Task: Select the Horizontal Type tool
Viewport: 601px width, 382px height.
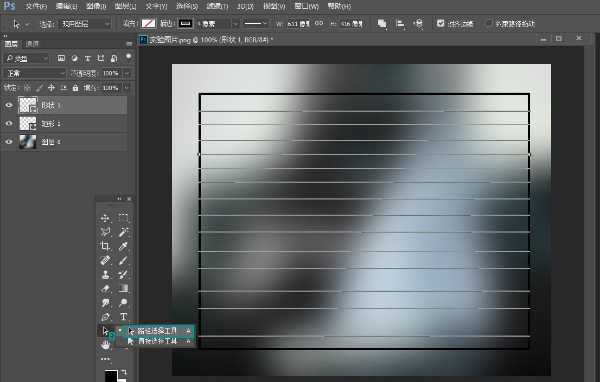Action: coord(123,317)
